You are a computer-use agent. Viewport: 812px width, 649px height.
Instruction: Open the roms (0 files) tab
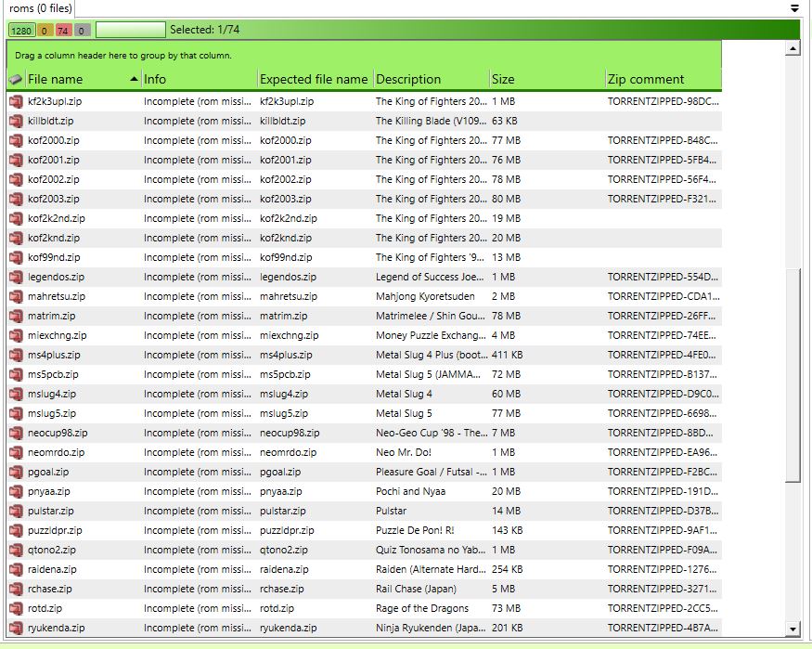pyautogui.click(x=41, y=8)
